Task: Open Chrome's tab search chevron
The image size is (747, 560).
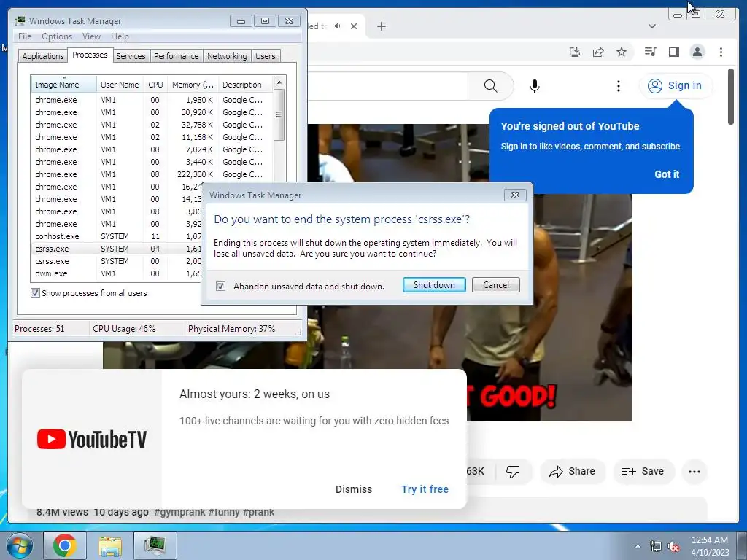Action: coord(652,26)
